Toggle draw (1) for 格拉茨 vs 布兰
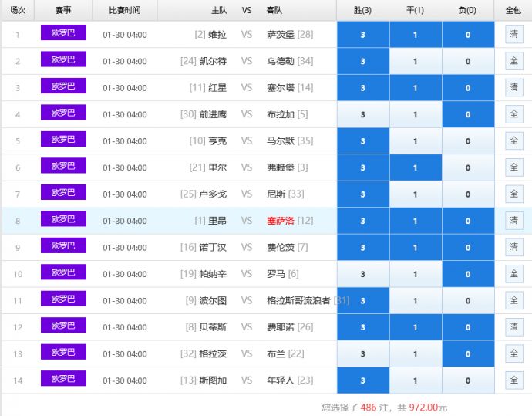The width and height of the screenshot is (532, 416). click(x=415, y=354)
